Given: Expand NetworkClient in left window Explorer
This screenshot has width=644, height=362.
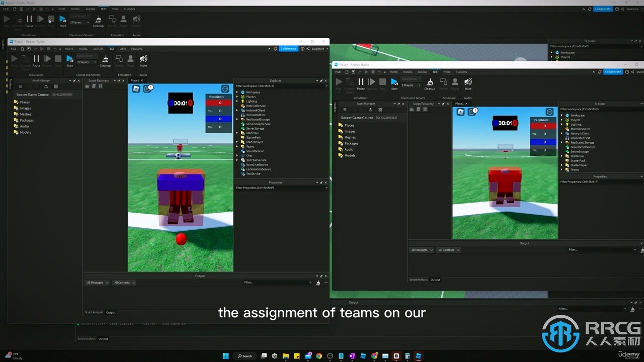Looking at the screenshot, I should point(237,110).
